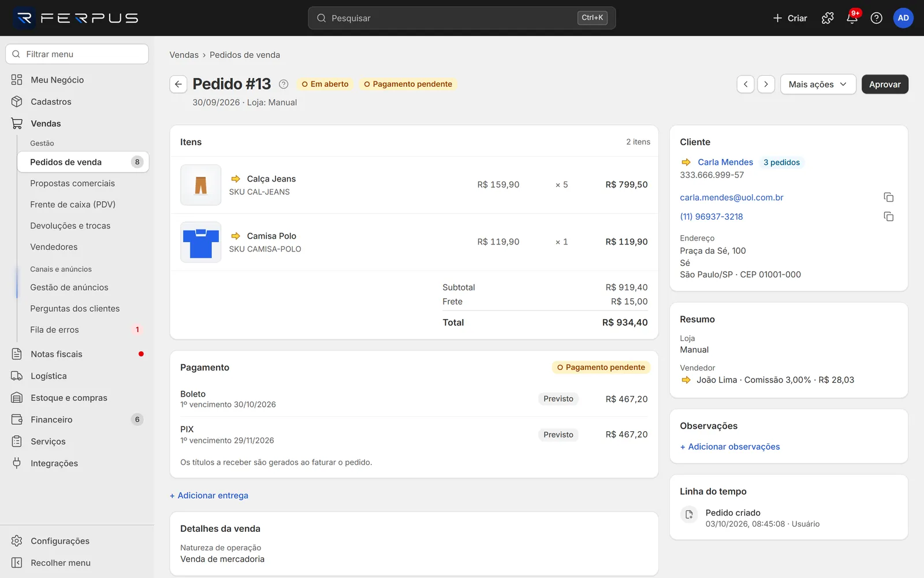Expand the Vendas menu section
Image resolution: width=924 pixels, height=578 pixels.
(x=77, y=124)
